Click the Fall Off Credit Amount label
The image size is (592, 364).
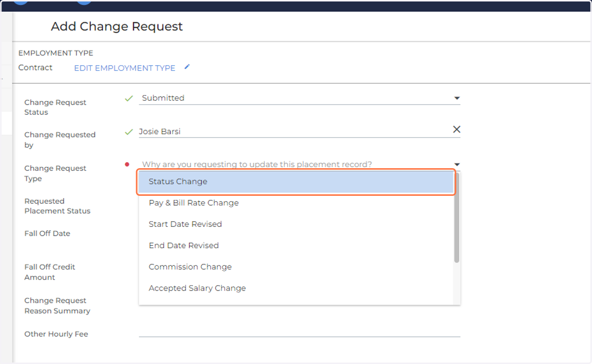[x=50, y=272]
